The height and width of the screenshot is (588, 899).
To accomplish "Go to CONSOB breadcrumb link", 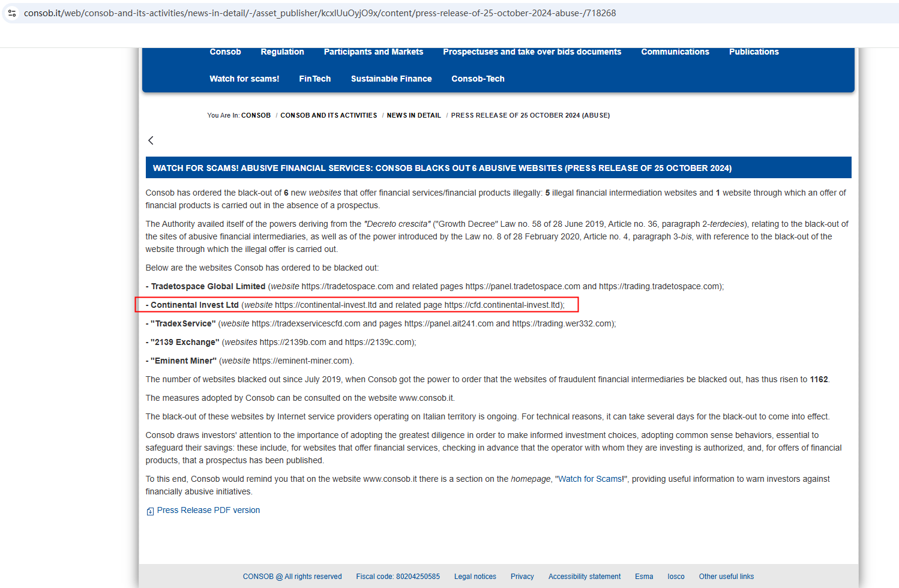I will [x=256, y=115].
